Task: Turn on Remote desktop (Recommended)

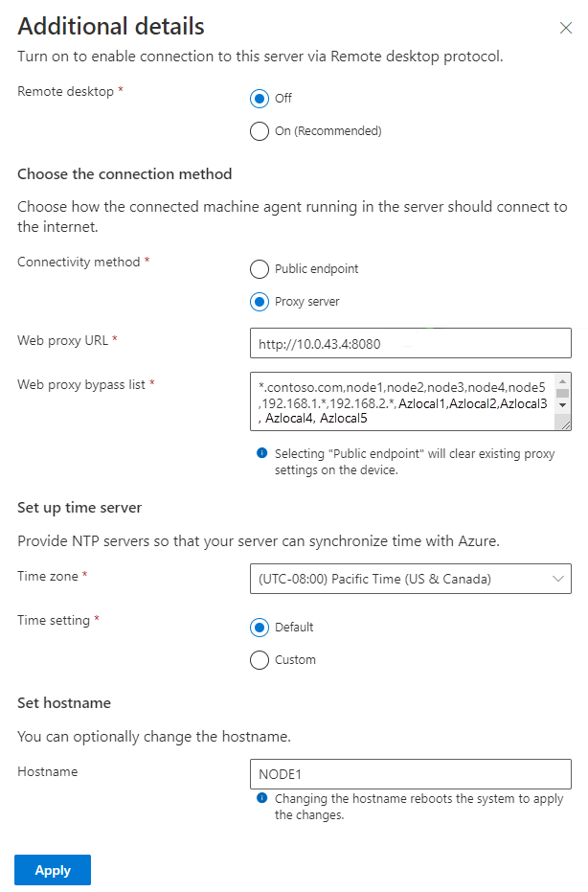Action: [260, 131]
